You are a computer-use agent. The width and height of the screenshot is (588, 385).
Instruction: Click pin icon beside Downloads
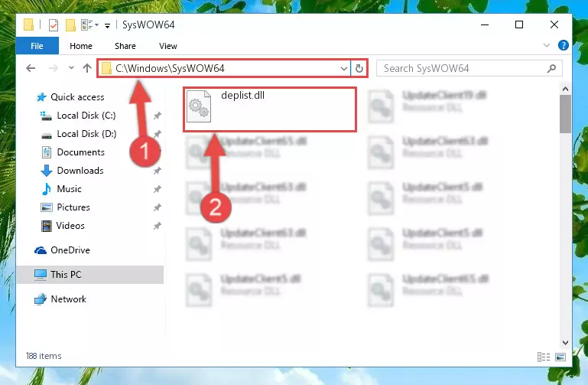coord(157,171)
